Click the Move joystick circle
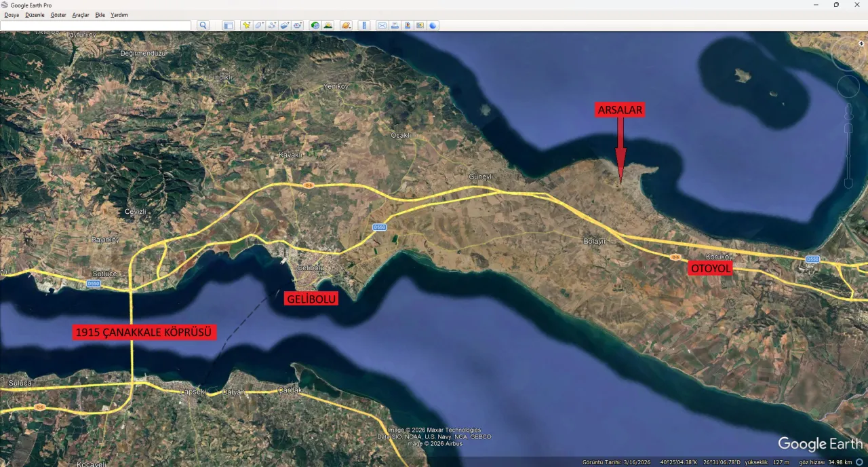Screen dimensions: 868x467 (x=848, y=86)
